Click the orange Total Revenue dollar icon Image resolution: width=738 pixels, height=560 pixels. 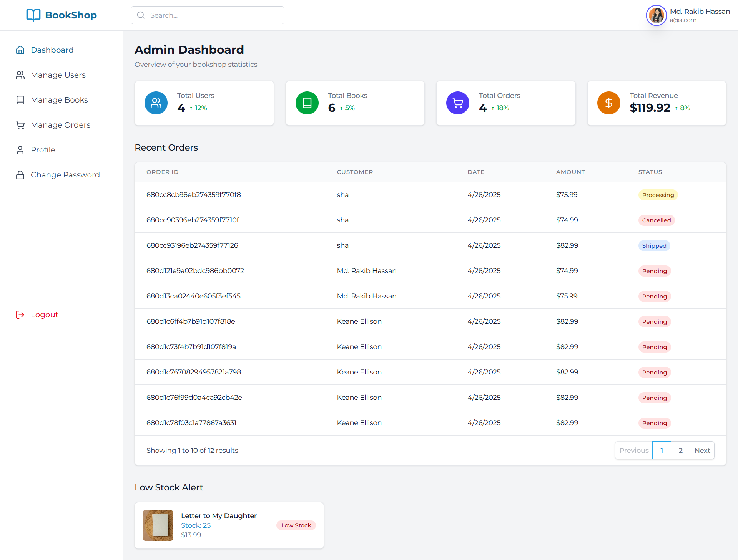click(x=608, y=103)
